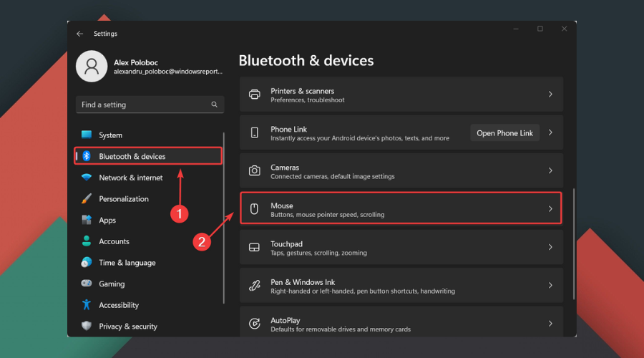Click the Phone Link phone icon
644x358 pixels.
point(254,132)
